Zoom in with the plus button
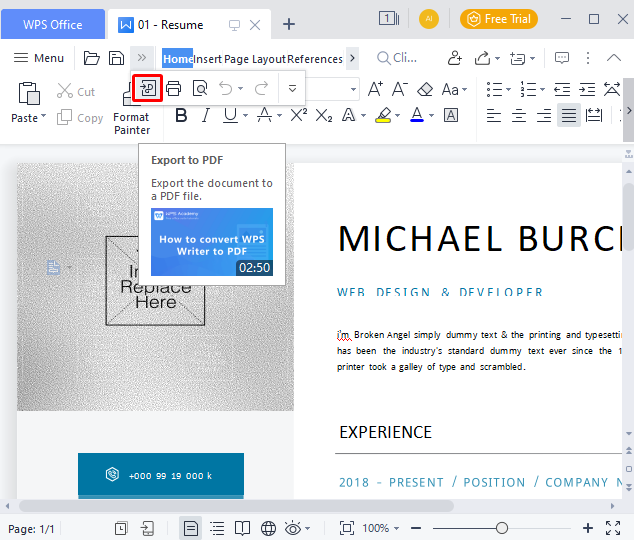Screen dimensions: 634x540 pyautogui.click(x=588, y=528)
